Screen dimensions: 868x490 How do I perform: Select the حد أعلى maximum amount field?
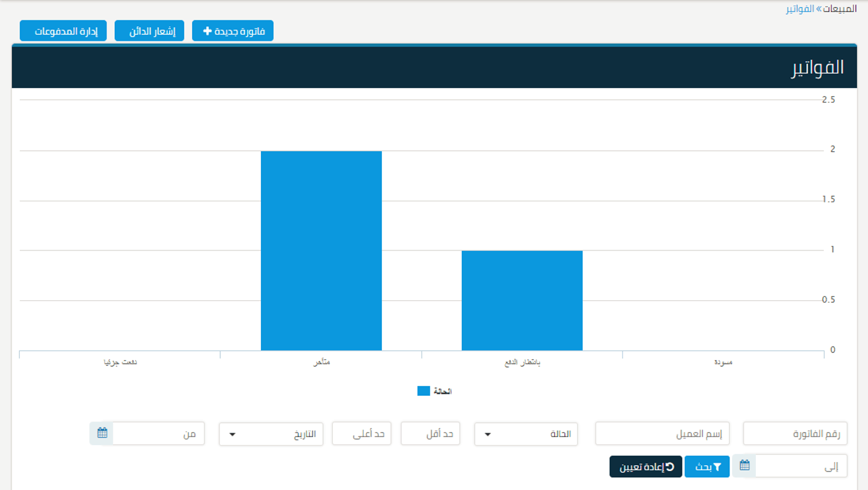[x=361, y=434]
